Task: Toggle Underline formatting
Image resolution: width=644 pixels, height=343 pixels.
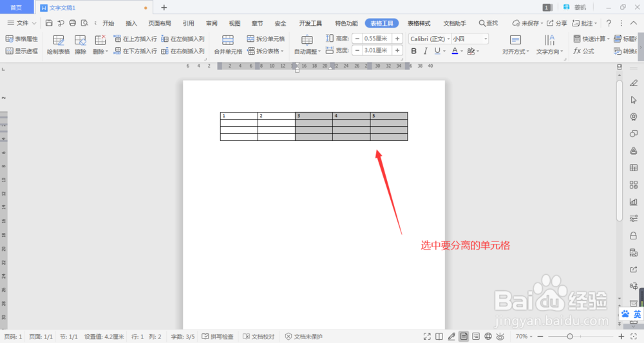Action: 437,51
